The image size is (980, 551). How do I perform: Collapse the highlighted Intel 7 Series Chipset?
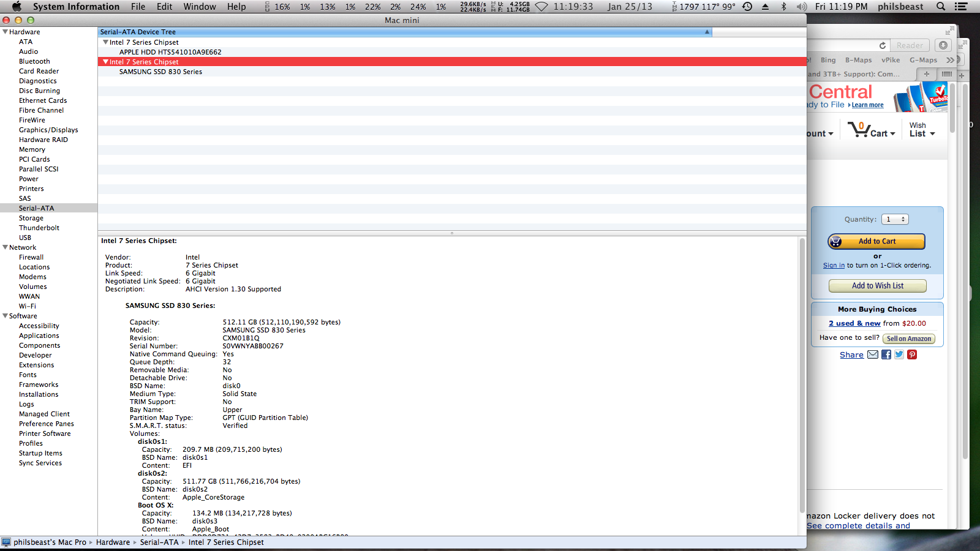(105, 62)
